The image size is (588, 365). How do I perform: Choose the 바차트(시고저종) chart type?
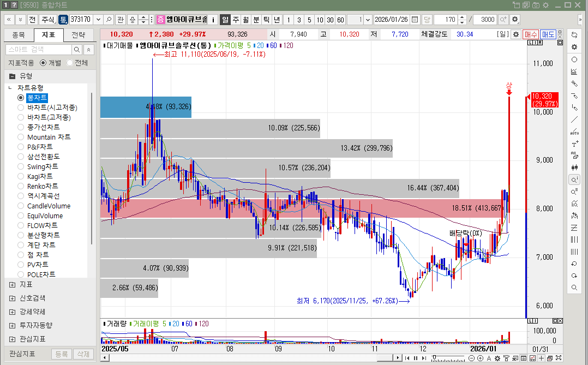pos(21,107)
